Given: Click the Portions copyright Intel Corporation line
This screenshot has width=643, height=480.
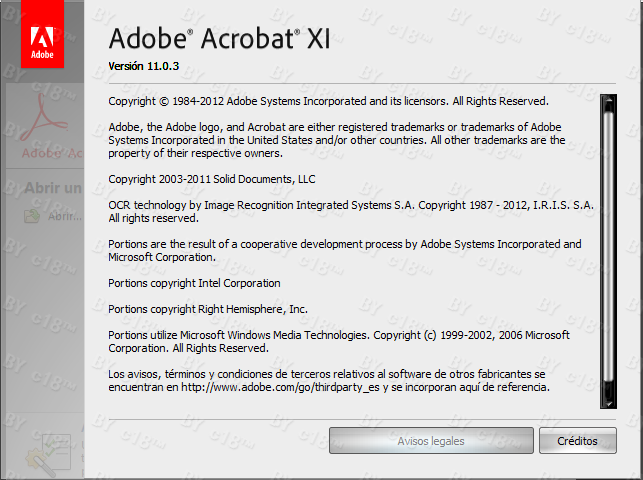Looking at the screenshot, I should (194, 283).
